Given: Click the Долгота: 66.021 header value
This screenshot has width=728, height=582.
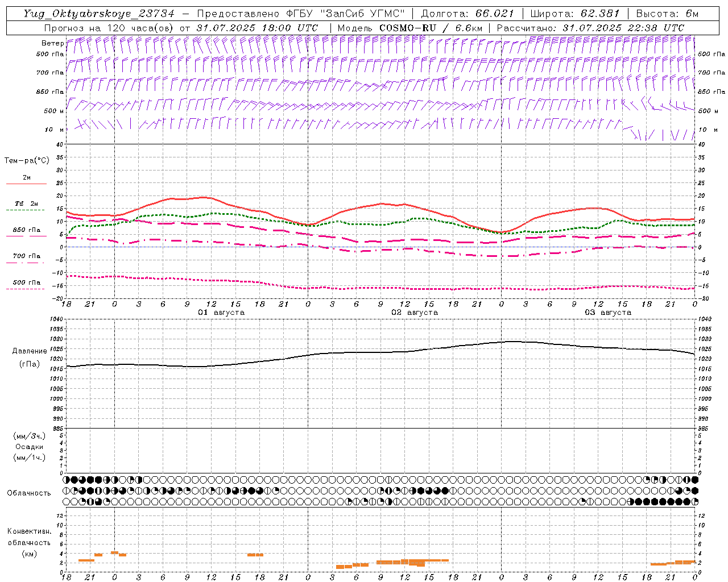Looking at the screenshot, I should (467, 14).
